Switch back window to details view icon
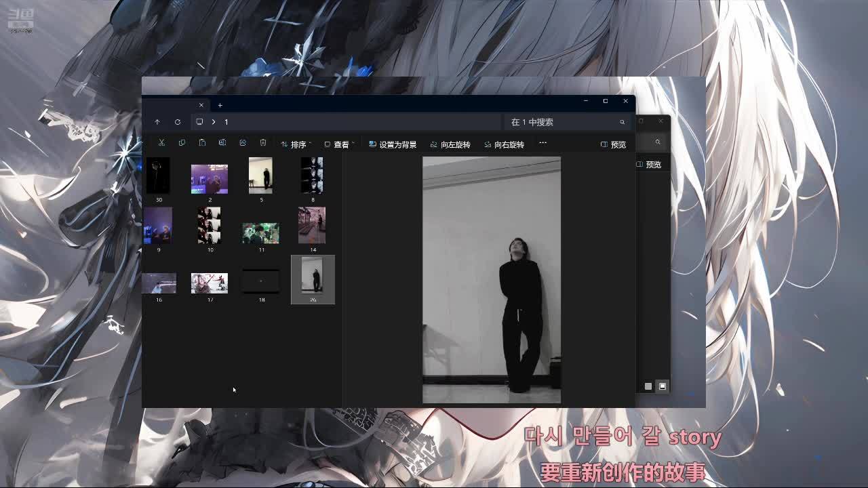Screen dimensions: 868x488 coord(648,386)
